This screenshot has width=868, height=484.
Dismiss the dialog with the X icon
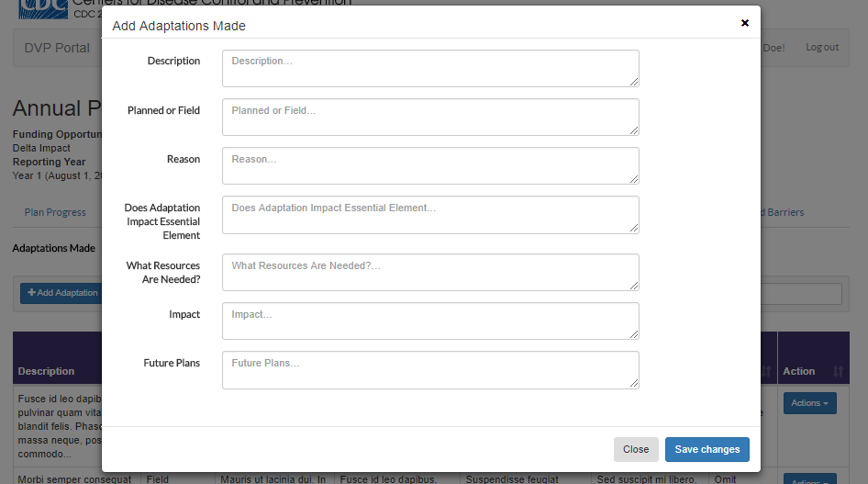pos(745,23)
